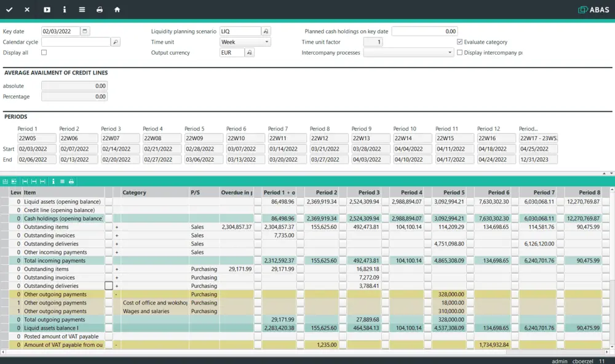Open the hamburger menu in the top bar
The image size is (615, 364).
pos(82,9)
